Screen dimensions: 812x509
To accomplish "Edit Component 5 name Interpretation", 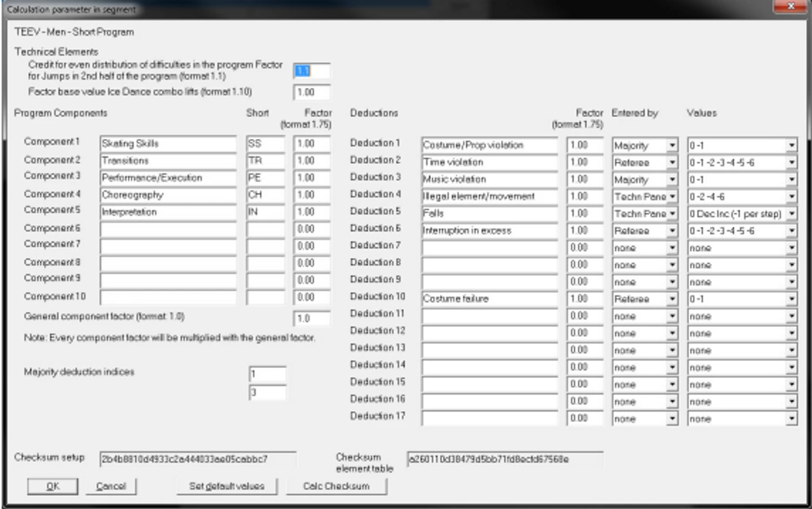I will tap(168, 212).
